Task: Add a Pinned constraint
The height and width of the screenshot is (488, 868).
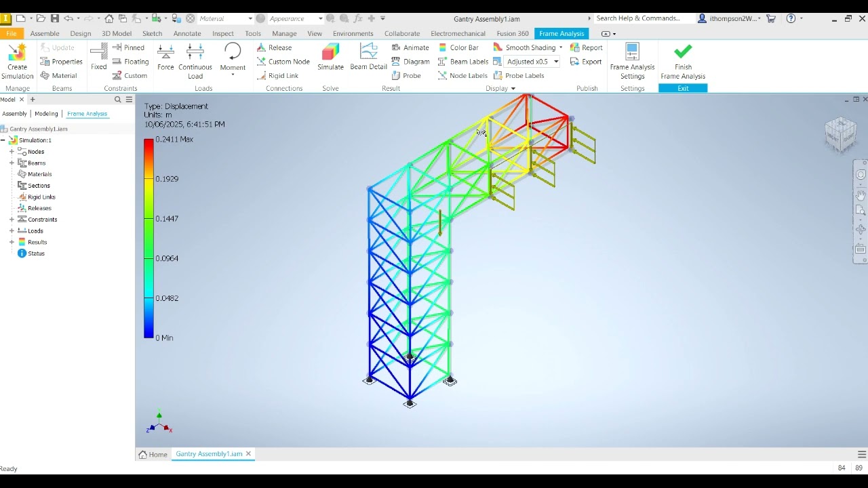Action: pyautogui.click(x=128, y=47)
